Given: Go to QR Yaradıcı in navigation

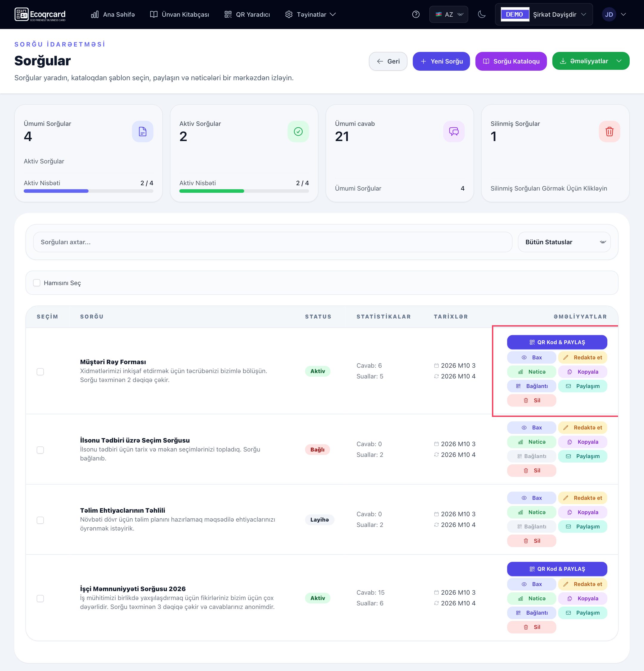Looking at the screenshot, I should 247,14.
